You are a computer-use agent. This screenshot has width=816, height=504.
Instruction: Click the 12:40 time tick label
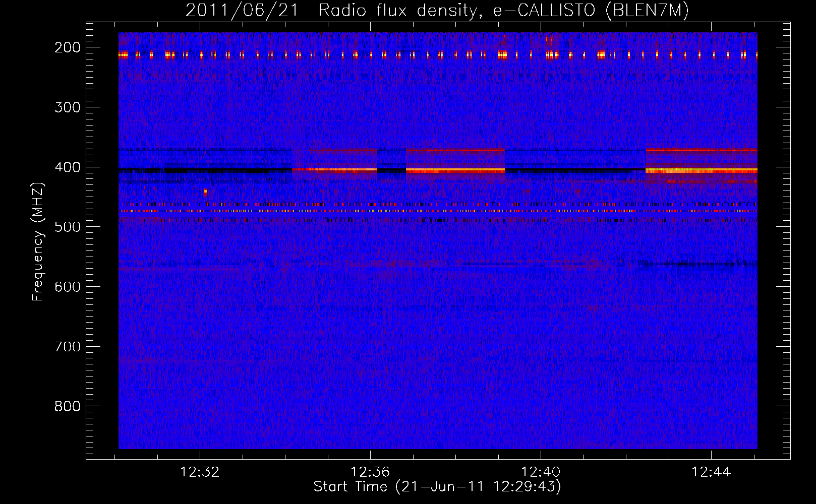(541, 472)
